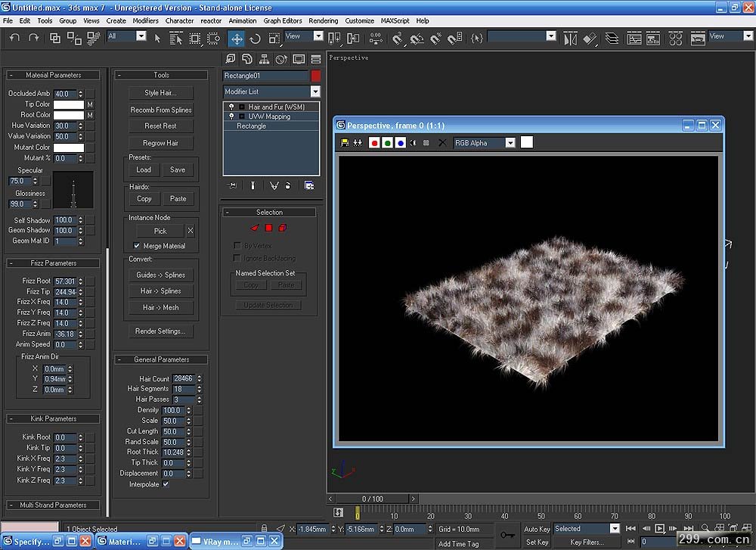The image size is (756, 550).
Task: Toggle the Auto Key button
Action: [537, 529]
